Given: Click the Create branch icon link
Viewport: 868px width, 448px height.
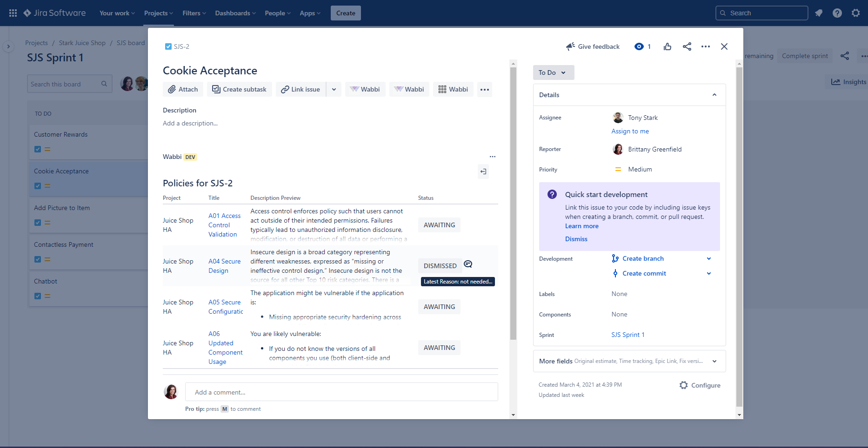Looking at the screenshot, I should click(x=638, y=258).
